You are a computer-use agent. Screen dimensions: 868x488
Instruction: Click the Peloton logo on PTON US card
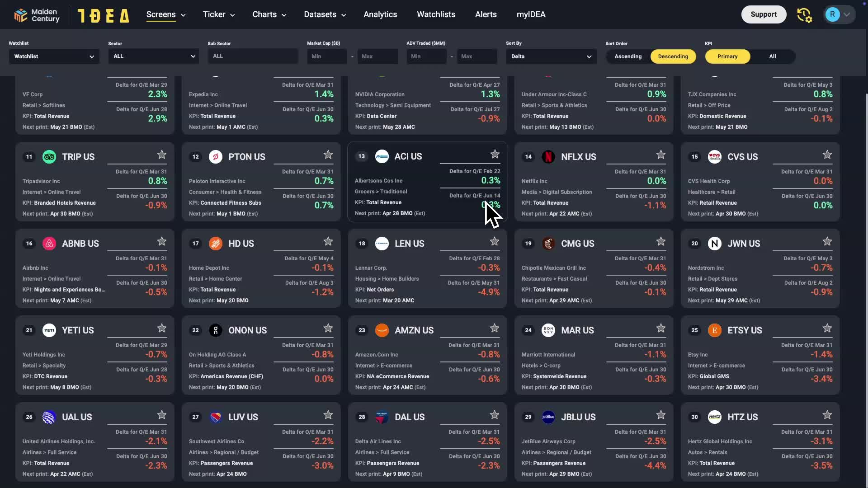[216, 157]
